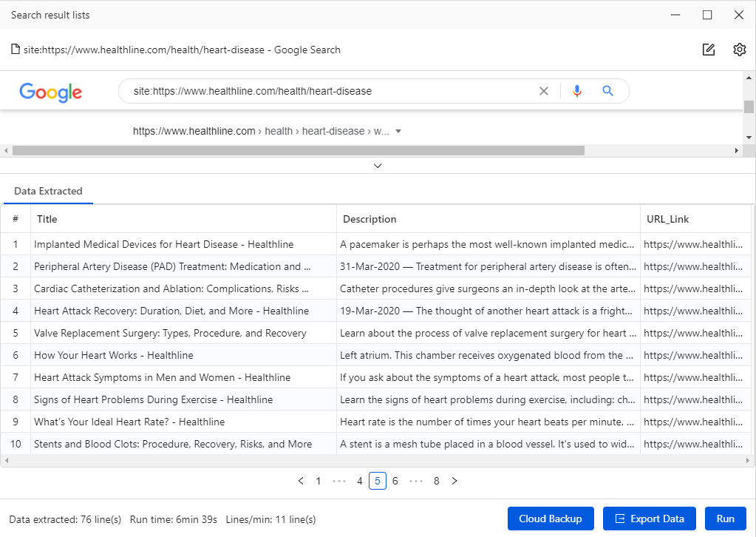Click description '31-Mar-2020 — Treatment for peripheral artery'

tap(488, 266)
